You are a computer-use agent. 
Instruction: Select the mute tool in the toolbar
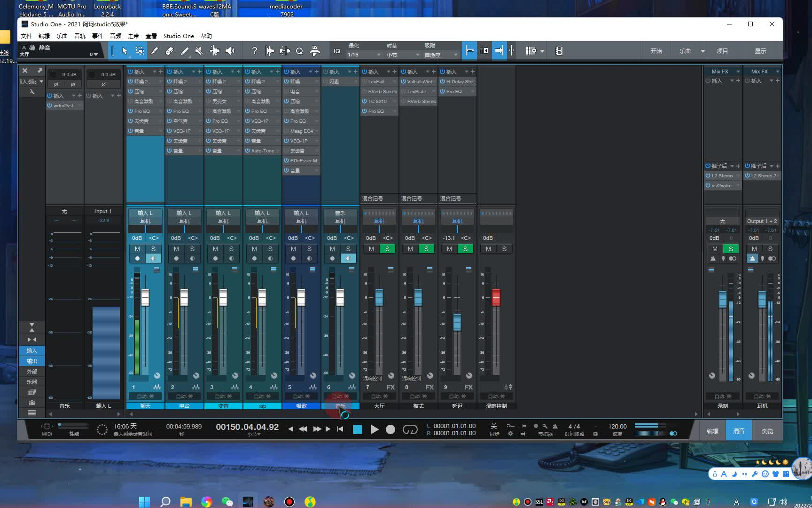(x=199, y=51)
